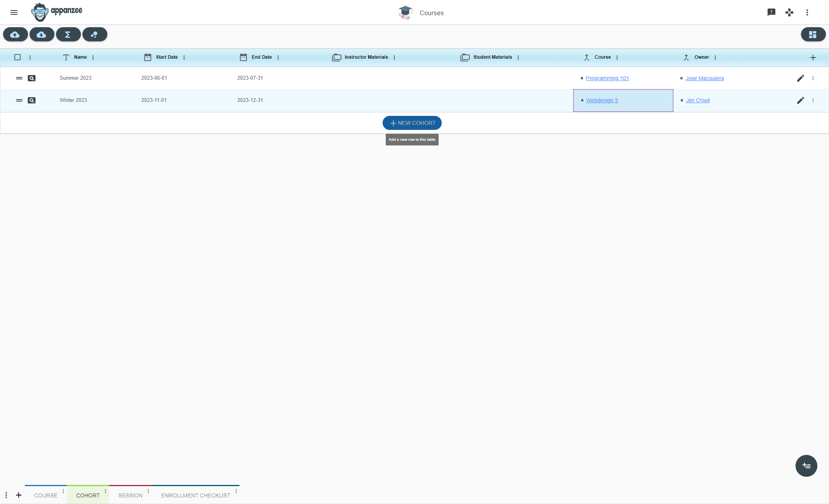Open the End Date column options menu
829x504 pixels.
point(278,57)
